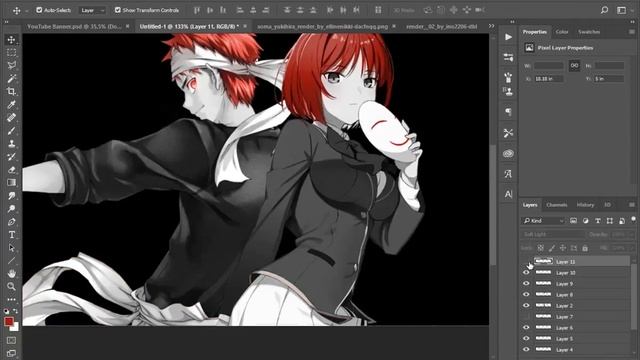The width and height of the screenshot is (640, 360).
Task: Open the layer Opacity dropdown
Action: (621, 235)
